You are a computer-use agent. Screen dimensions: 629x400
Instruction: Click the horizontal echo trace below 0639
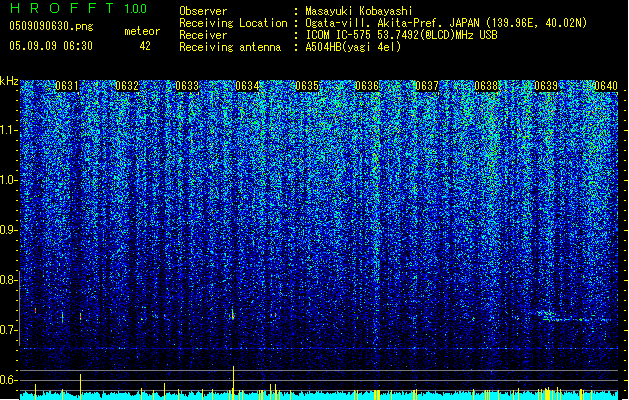(x=576, y=320)
